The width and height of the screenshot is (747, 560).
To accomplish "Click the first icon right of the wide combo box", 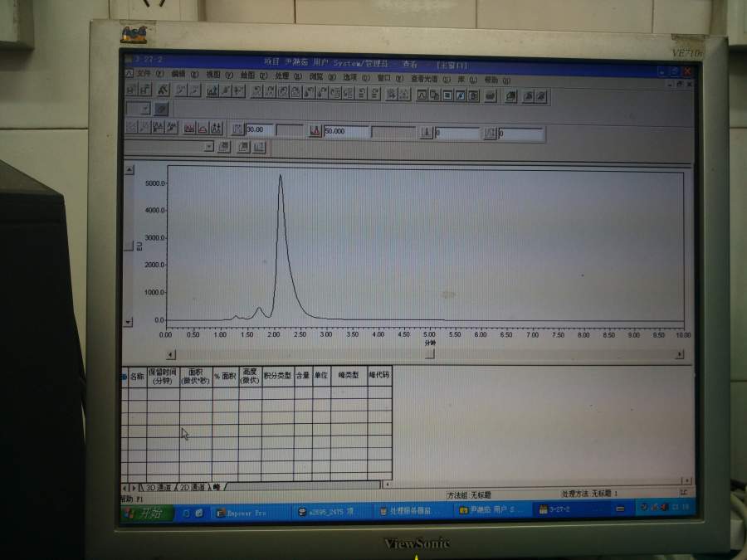I will (x=224, y=147).
